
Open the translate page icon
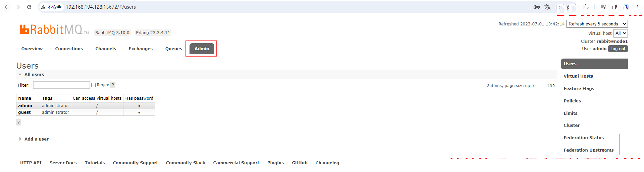(547, 7)
